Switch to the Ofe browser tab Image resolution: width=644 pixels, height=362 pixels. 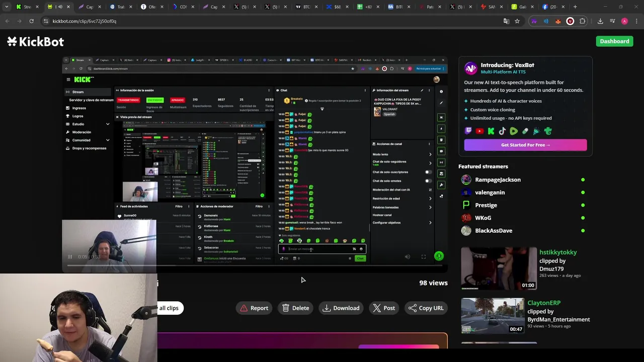[151, 7]
